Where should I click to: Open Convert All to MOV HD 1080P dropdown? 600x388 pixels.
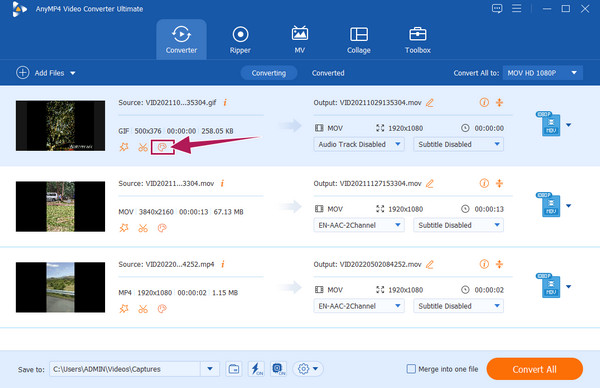click(542, 73)
